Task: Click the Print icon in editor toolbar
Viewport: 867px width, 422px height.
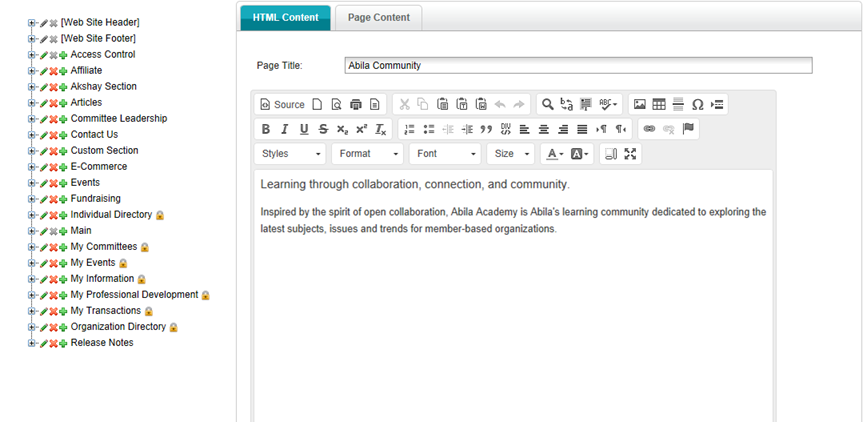Action: (356, 104)
